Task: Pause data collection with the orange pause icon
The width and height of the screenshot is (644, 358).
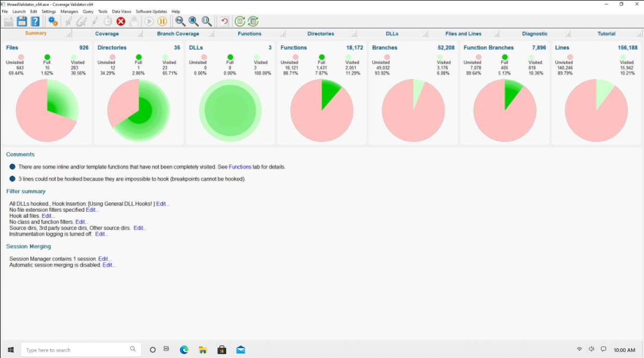Action: click(x=162, y=21)
